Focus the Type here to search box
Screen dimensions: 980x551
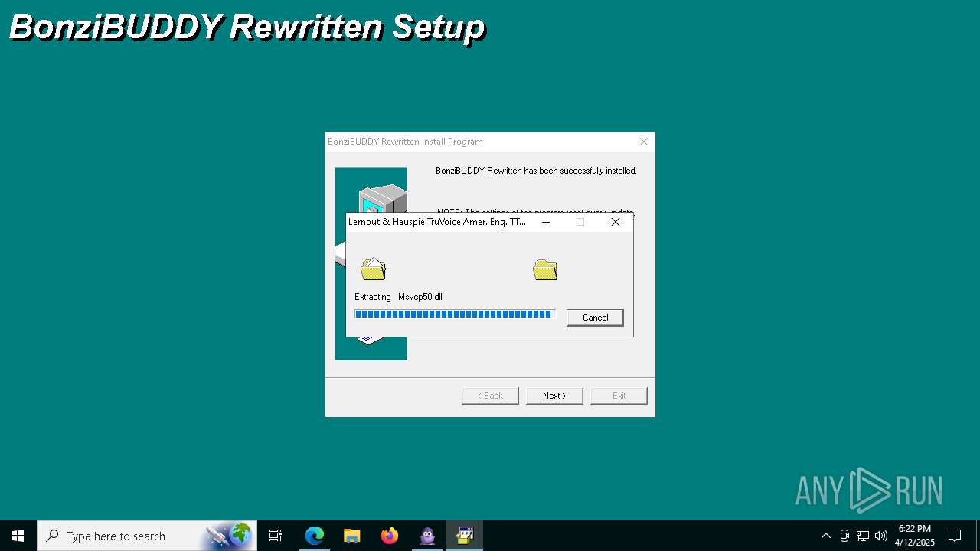pyautogui.click(x=147, y=536)
